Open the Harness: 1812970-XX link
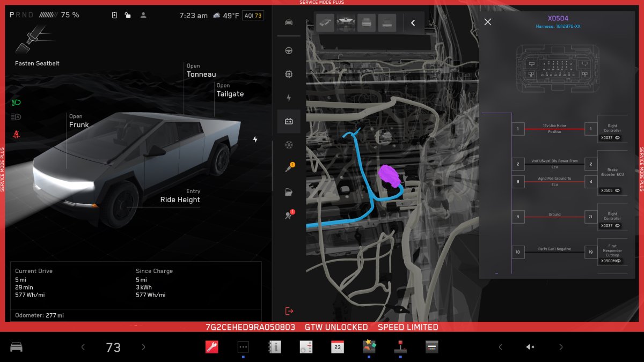The height and width of the screenshot is (362, 644). [x=558, y=27]
